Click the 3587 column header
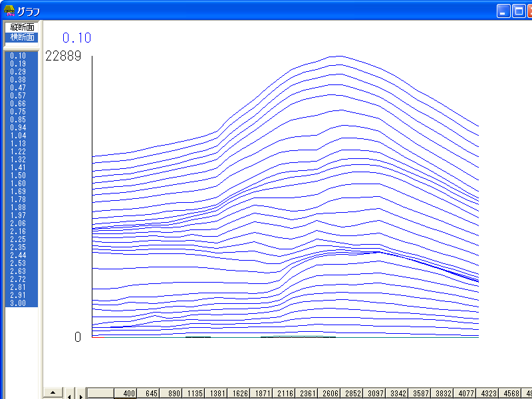532x399 pixels. tap(420, 394)
